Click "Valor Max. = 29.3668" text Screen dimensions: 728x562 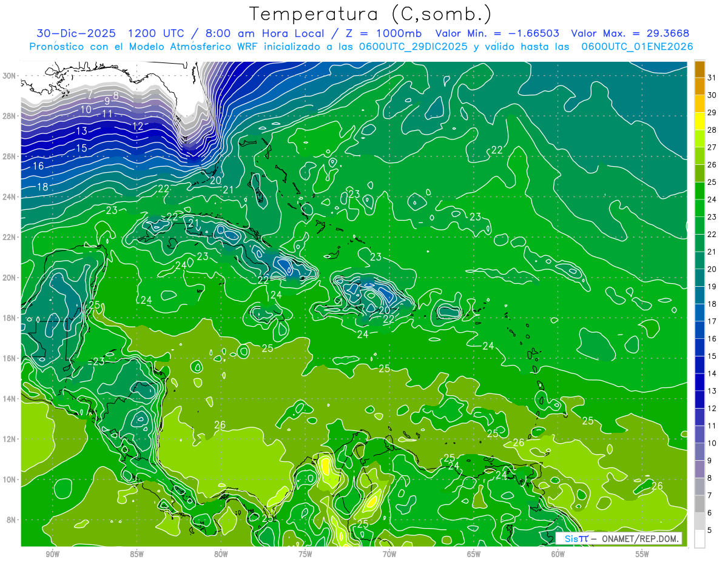[x=630, y=33]
